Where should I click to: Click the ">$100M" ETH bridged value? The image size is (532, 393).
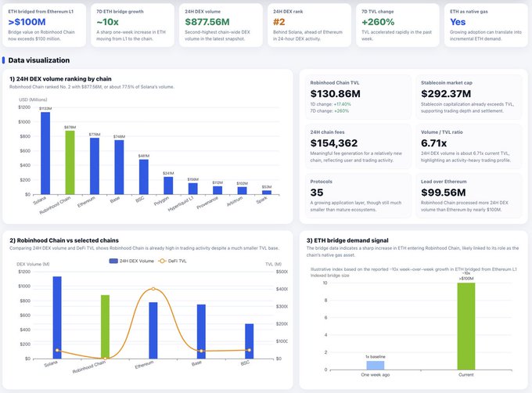(27, 22)
